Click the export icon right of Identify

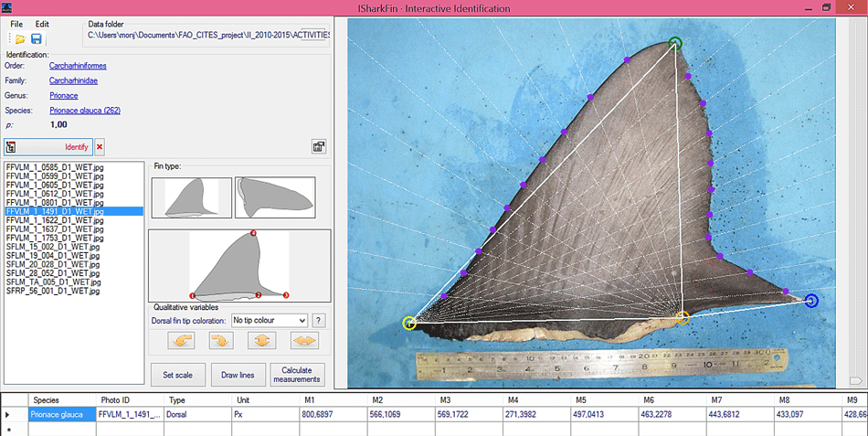319,146
